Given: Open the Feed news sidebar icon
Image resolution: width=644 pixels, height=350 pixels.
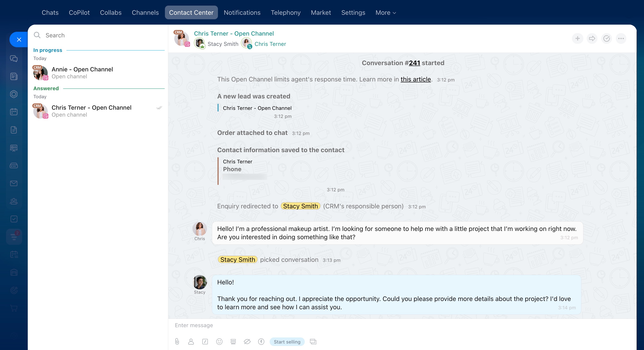Looking at the screenshot, I should tap(14, 77).
